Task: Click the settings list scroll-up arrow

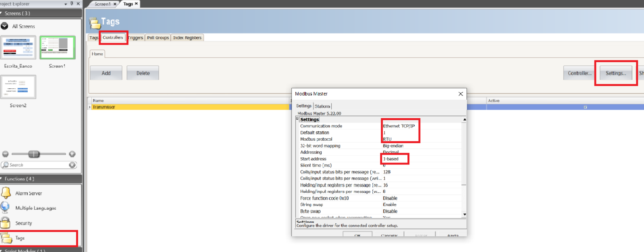Action: (x=464, y=120)
